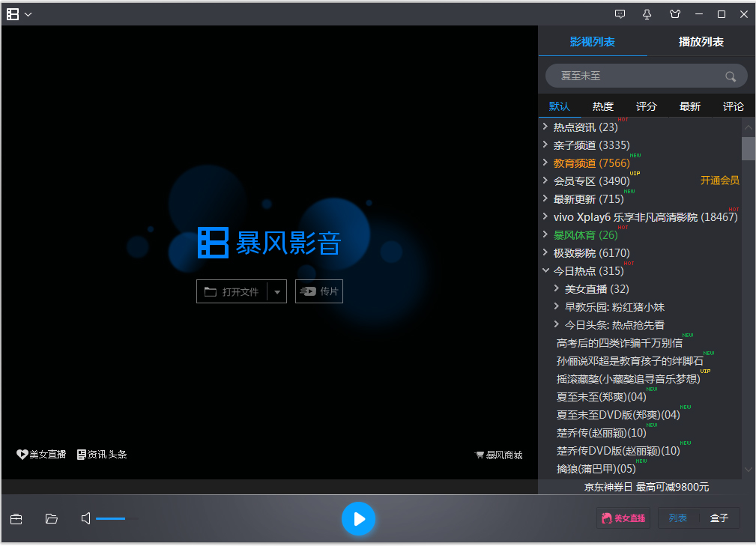The width and height of the screenshot is (756, 546).
Task: Click the central Play button
Action: 359,518
